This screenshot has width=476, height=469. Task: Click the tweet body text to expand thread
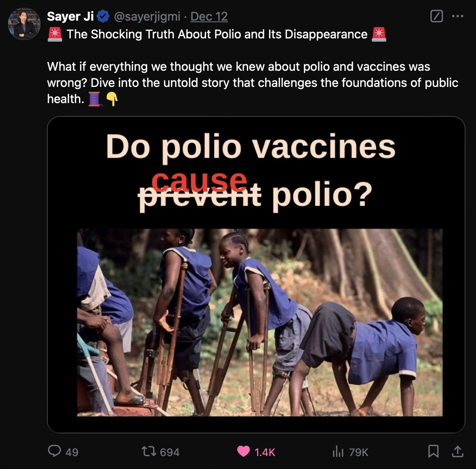point(253,82)
